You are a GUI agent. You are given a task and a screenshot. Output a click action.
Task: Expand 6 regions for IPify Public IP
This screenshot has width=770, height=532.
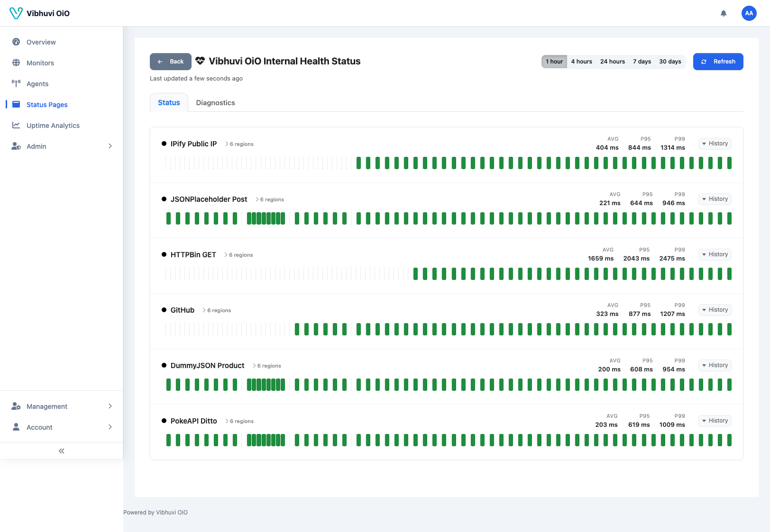click(239, 144)
